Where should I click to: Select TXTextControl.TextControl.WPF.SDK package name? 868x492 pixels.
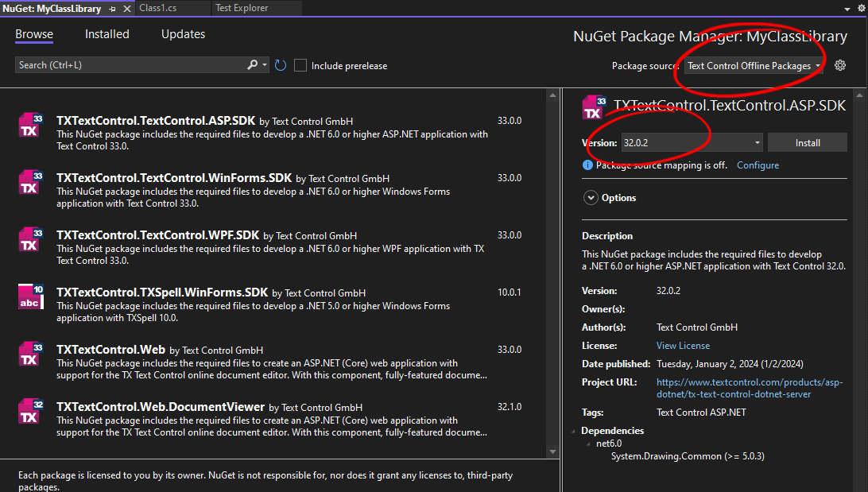click(x=157, y=234)
